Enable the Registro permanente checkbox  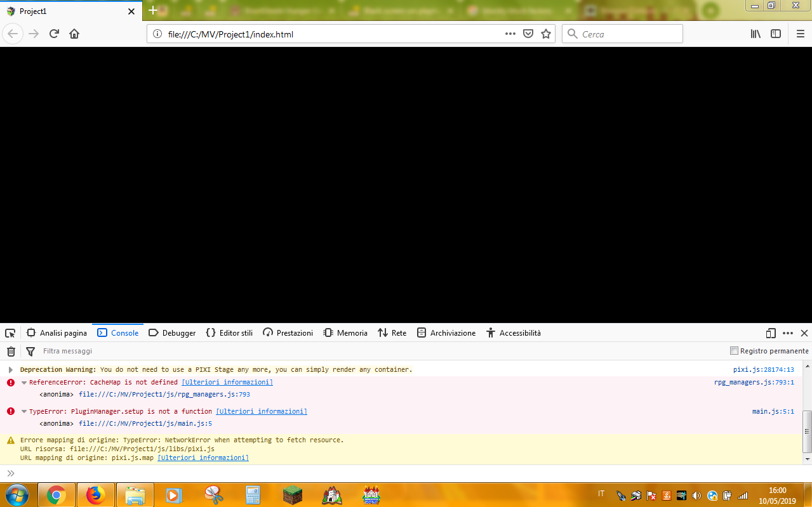(x=735, y=351)
